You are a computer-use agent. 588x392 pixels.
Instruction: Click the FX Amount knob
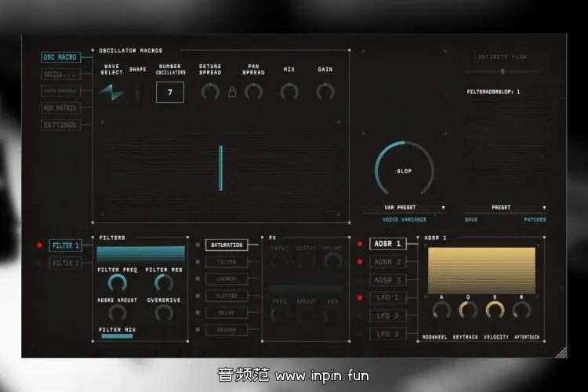[x=307, y=314]
